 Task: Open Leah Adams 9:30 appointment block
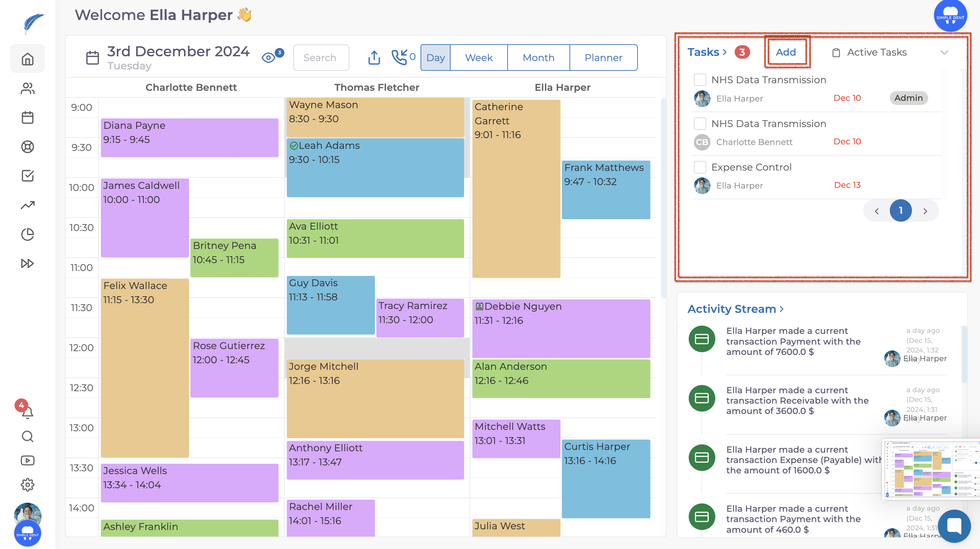pyautogui.click(x=375, y=167)
